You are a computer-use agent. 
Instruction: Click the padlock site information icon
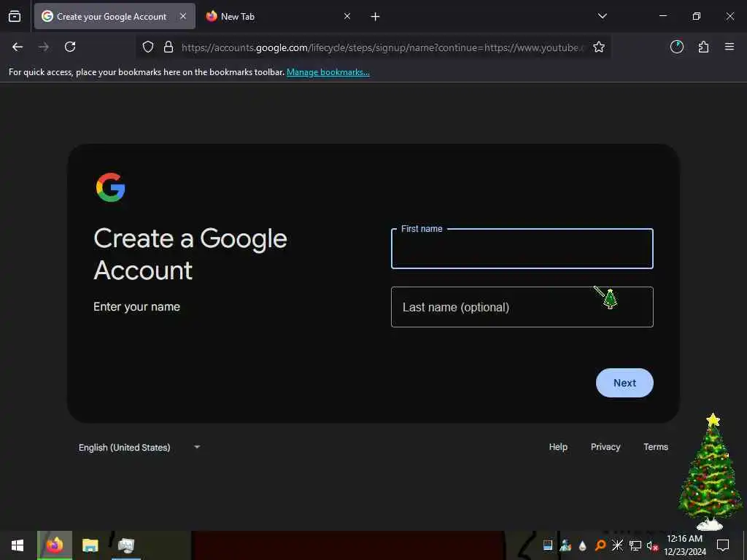(169, 47)
